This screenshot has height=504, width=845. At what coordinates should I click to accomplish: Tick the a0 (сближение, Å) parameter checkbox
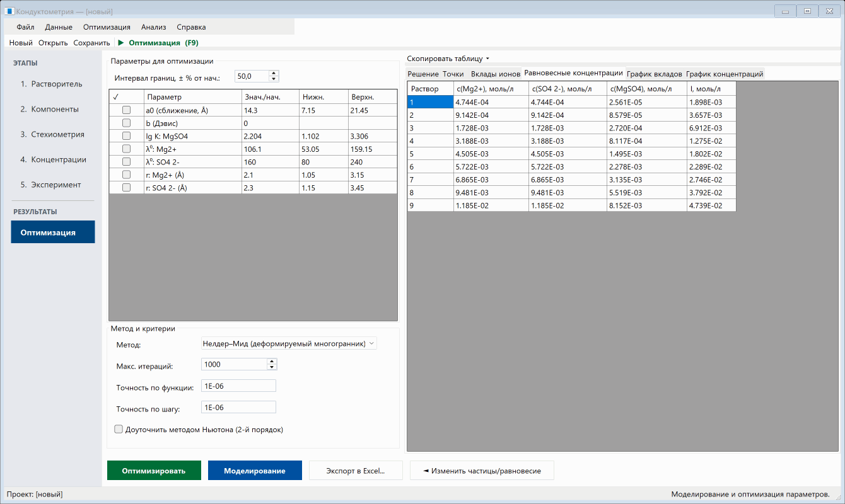pyautogui.click(x=126, y=110)
